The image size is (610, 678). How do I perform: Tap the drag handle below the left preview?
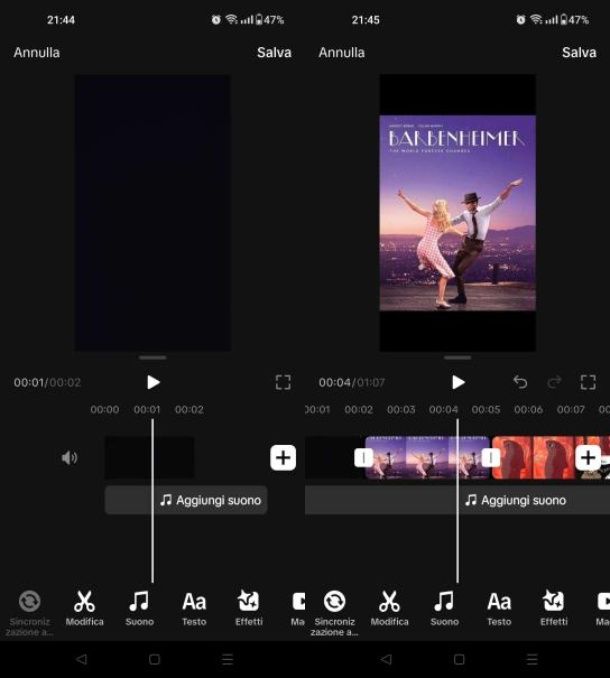[x=153, y=358]
